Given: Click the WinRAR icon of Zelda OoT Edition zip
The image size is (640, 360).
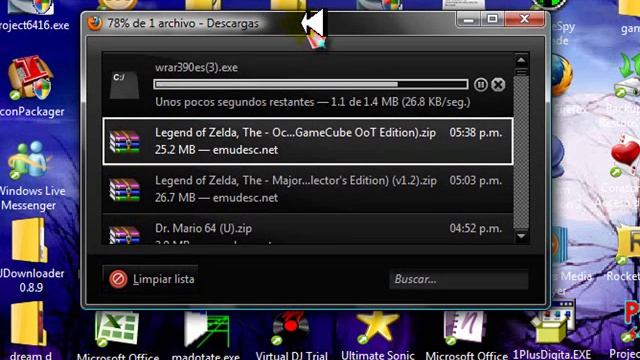Looking at the screenshot, I should tap(125, 141).
